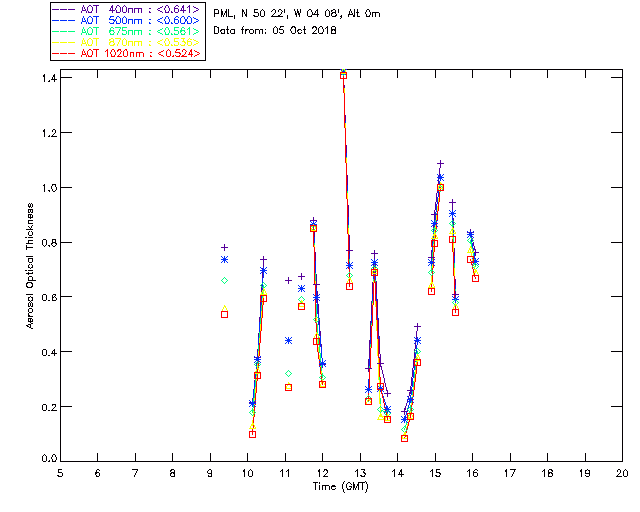Click the x-axis tick label 8
The width and height of the screenshot is (640, 512).
pos(173,473)
